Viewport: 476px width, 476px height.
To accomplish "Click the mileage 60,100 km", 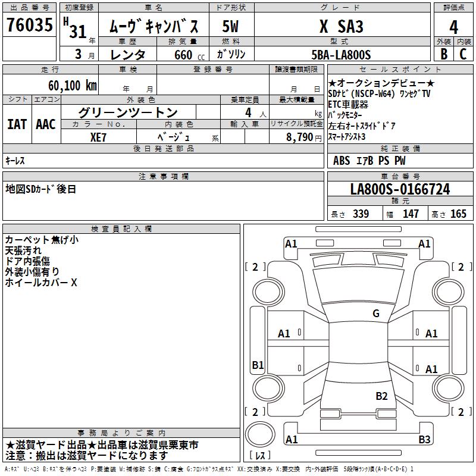I will 73,85.
